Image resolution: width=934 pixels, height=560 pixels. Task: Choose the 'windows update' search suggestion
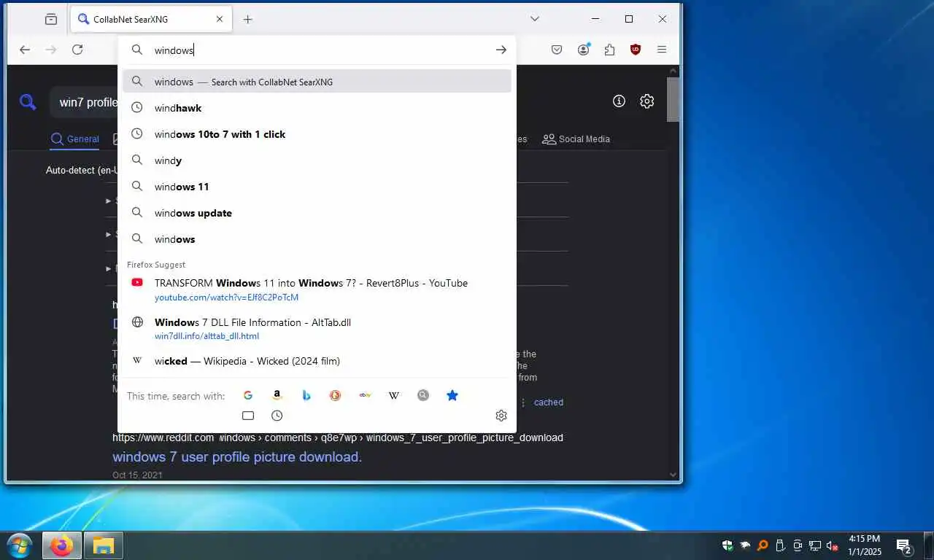[317, 213]
